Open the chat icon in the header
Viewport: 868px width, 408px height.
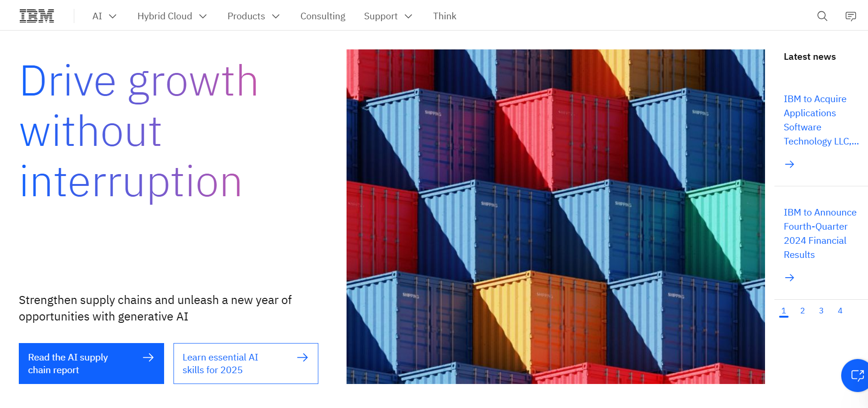(x=851, y=16)
